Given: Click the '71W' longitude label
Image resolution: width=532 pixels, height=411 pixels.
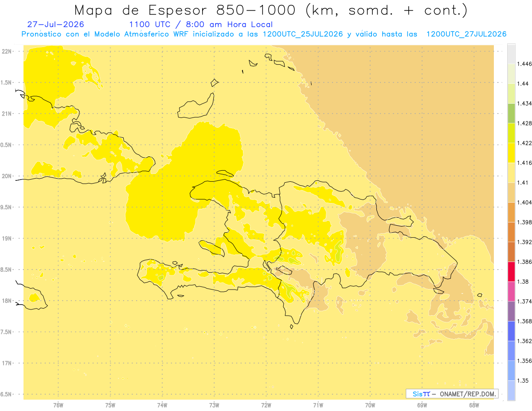Looking at the screenshot, I should pyautogui.click(x=318, y=405).
